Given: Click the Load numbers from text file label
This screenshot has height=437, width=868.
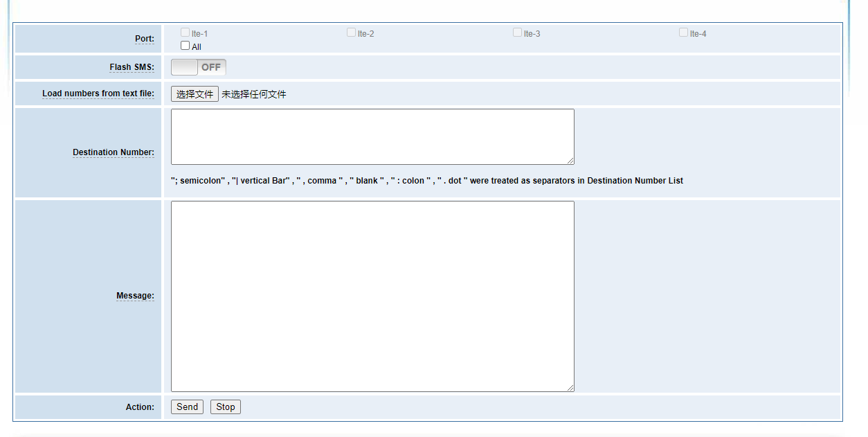Looking at the screenshot, I should click(98, 93).
